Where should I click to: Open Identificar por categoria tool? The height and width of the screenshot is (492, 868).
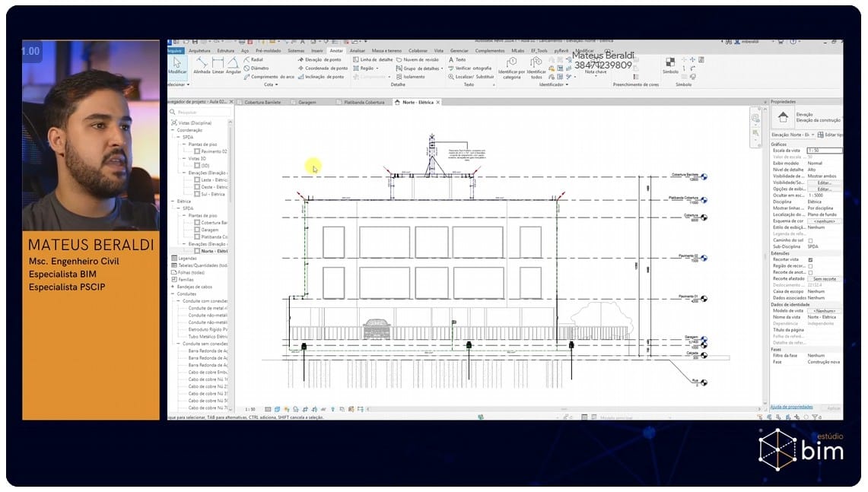pos(511,67)
